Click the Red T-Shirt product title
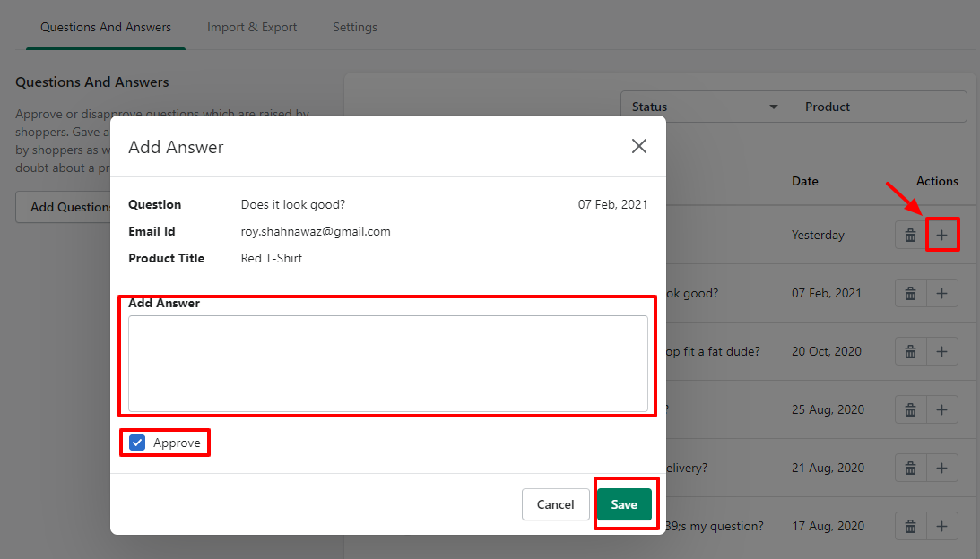The image size is (980, 559). tap(272, 259)
